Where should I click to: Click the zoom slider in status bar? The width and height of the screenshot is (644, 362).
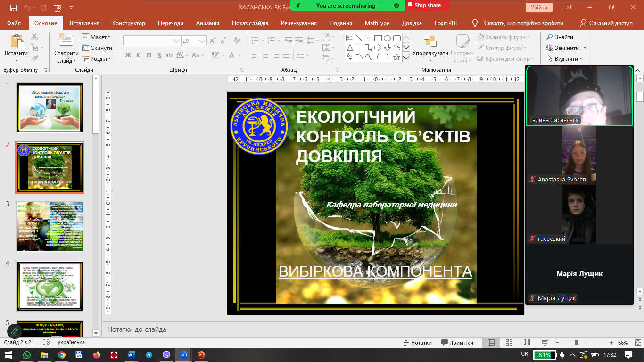(576, 343)
